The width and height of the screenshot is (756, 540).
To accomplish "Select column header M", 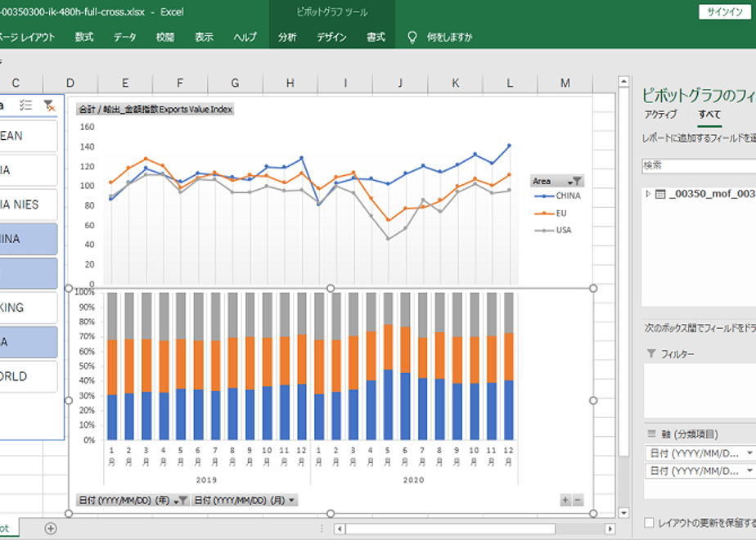I will click(x=565, y=83).
